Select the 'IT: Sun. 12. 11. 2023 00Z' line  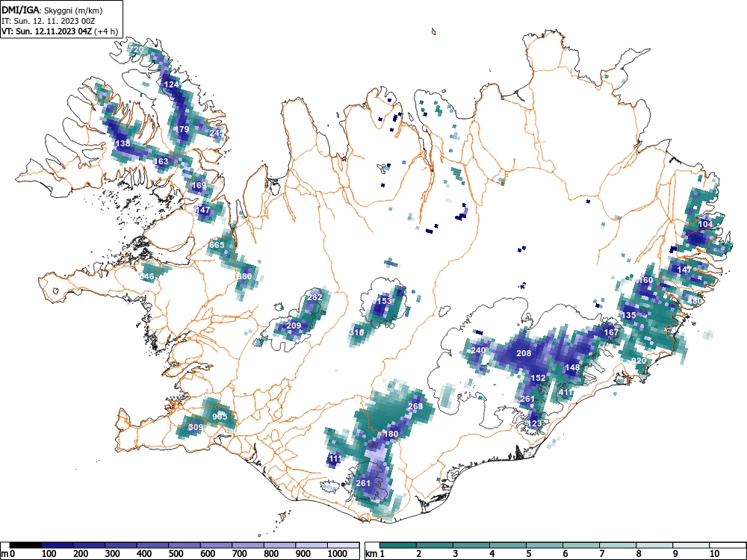tap(48, 21)
